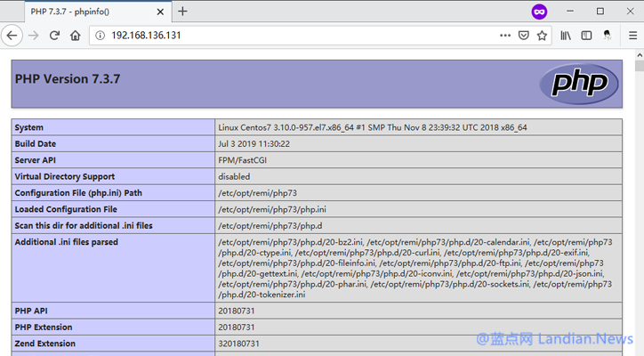Image resolution: width=644 pixels, height=356 pixels.
Task: Toggle the sidebar panel icon
Action: pyautogui.click(x=586, y=36)
